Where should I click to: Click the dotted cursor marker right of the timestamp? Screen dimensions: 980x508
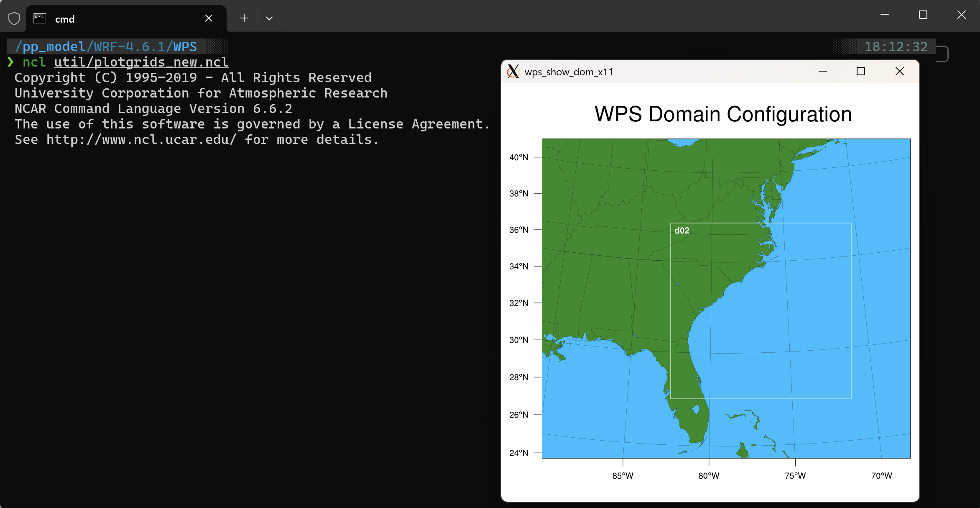pos(943,54)
